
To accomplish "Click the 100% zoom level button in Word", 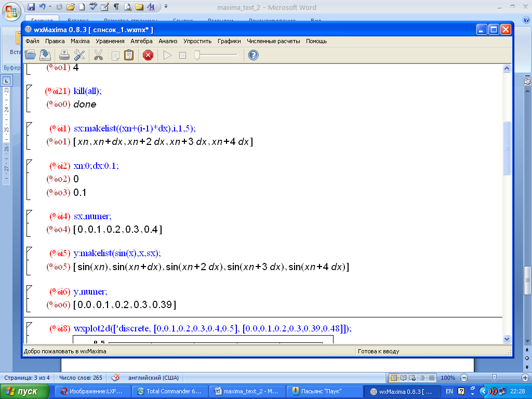I will (447, 378).
